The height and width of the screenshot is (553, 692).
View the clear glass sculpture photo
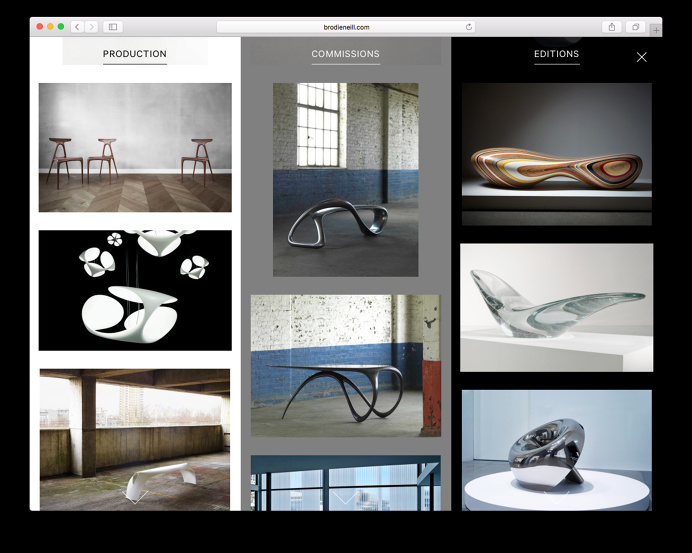point(556,307)
